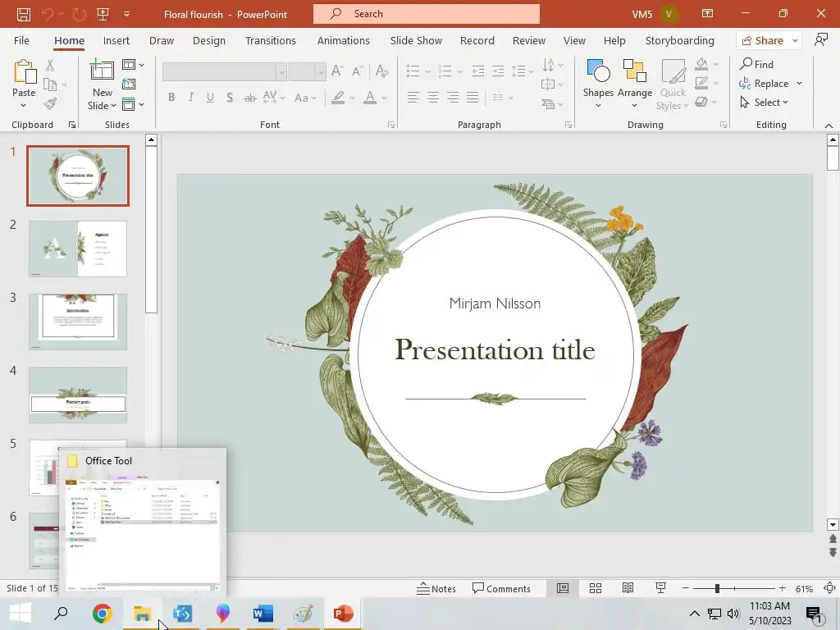
Task: Open the Transitions ribbon tab
Action: click(x=270, y=40)
